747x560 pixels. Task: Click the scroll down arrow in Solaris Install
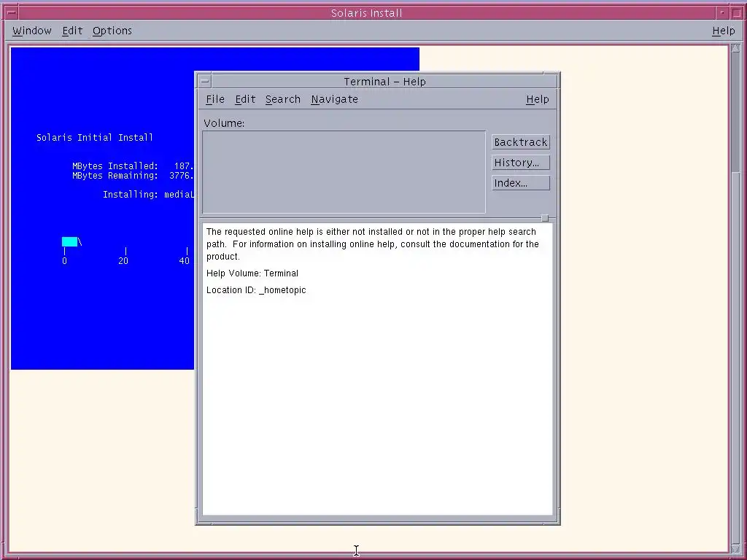(735, 549)
